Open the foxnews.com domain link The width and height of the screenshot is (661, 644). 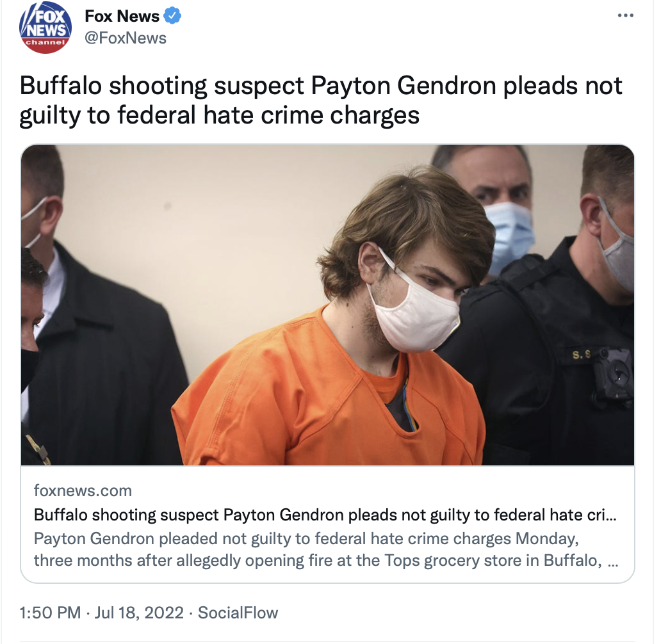coord(83,490)
